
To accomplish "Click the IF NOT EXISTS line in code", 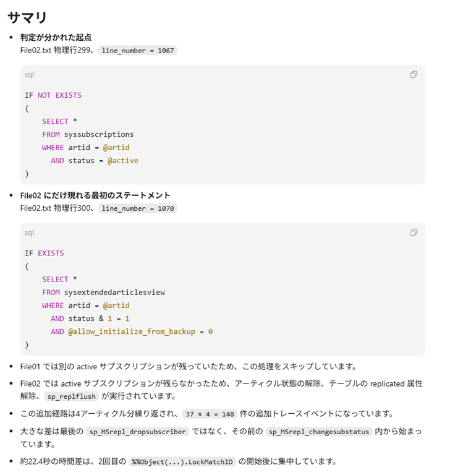I will pyautogui.click(x=53, y=95).
